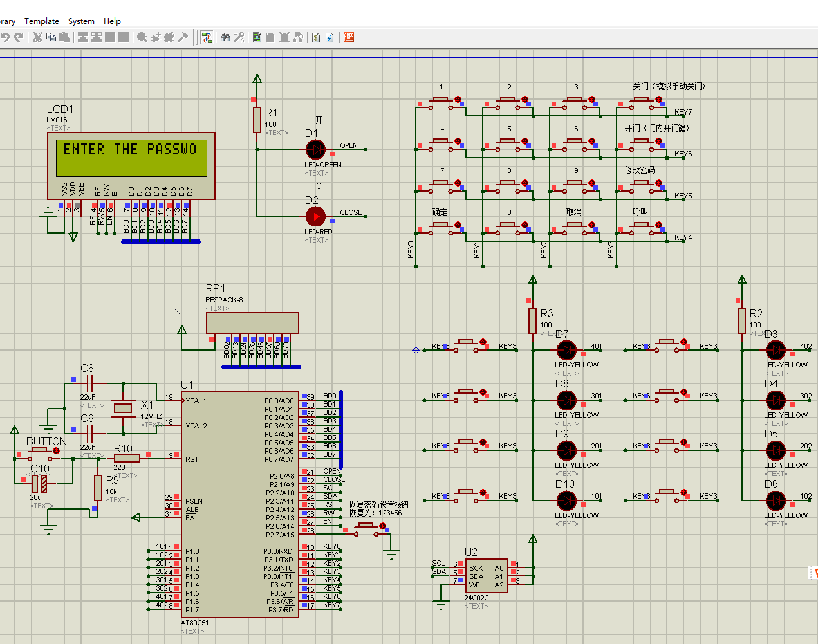This screenshot has width=818, height=644.
Task: Open the Help menu
Action: click(112, 21)
